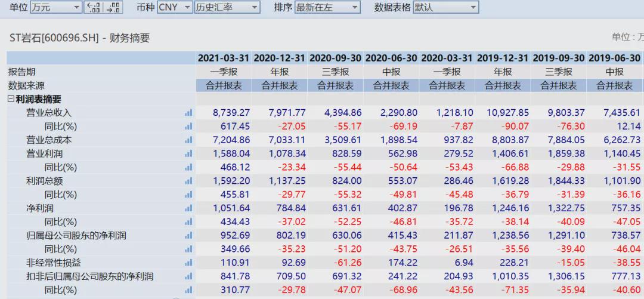Click the 归属母公司股东的净利润 row label
The width and height of the screenshot is (644, 299).
click(76, 236)
